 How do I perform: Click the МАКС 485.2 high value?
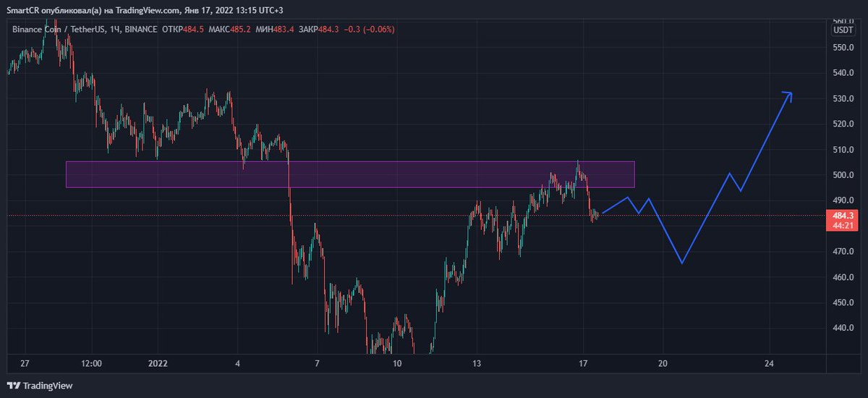[x=230, y=30]
